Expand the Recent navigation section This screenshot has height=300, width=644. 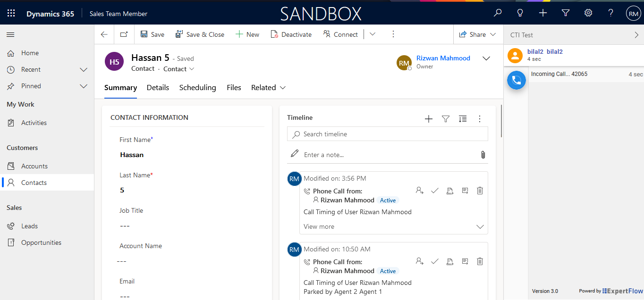coord(84,70)
